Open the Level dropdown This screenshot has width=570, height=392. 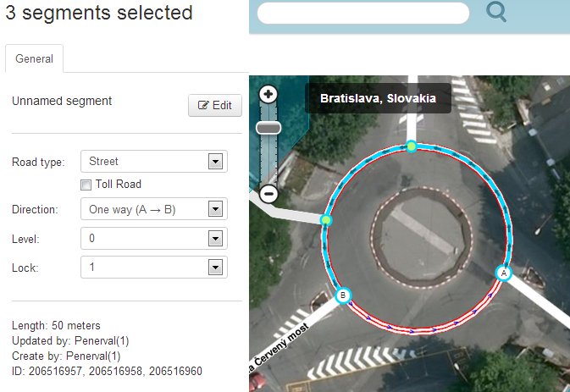pos(153,239)
